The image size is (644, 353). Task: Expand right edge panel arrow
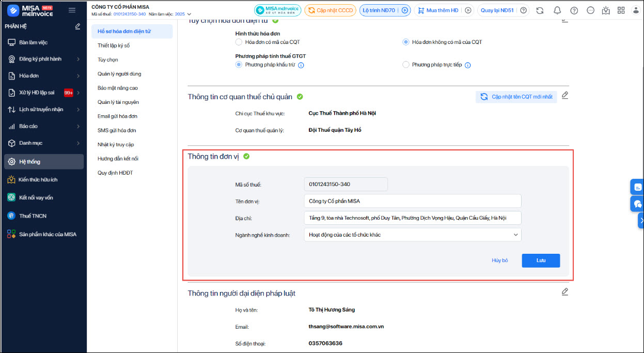(x=641, y=220)
